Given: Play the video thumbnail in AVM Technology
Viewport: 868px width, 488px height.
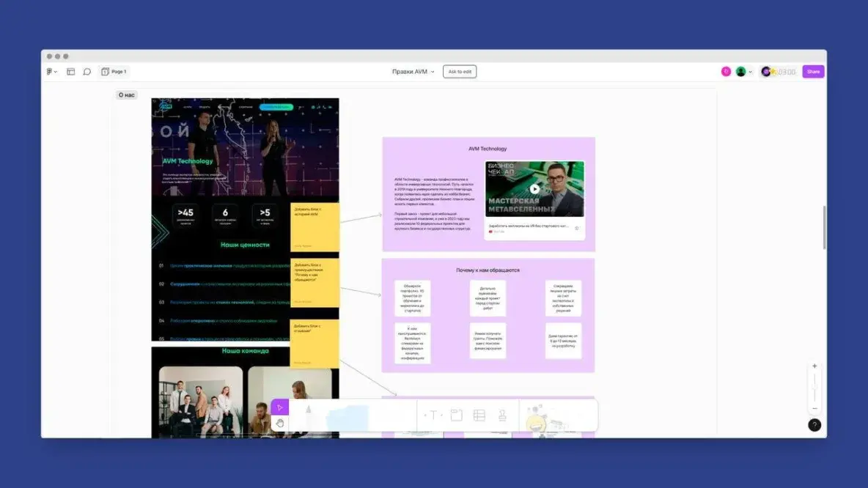Looking at the screenshot, I should click(x=534, y=189).
